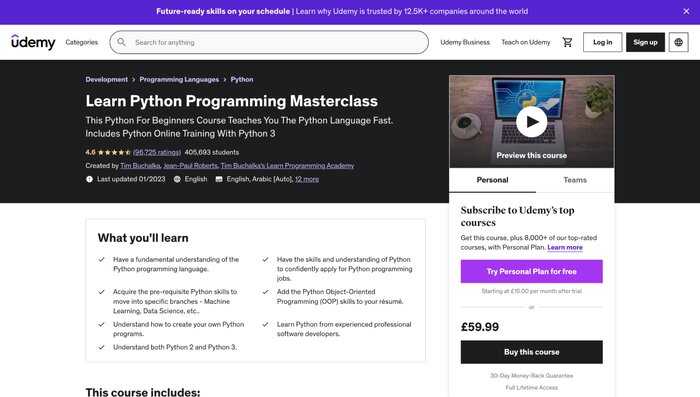Viewport: 700px width, 397px height.
Task: Select the Personal tab
Action: 492,180
